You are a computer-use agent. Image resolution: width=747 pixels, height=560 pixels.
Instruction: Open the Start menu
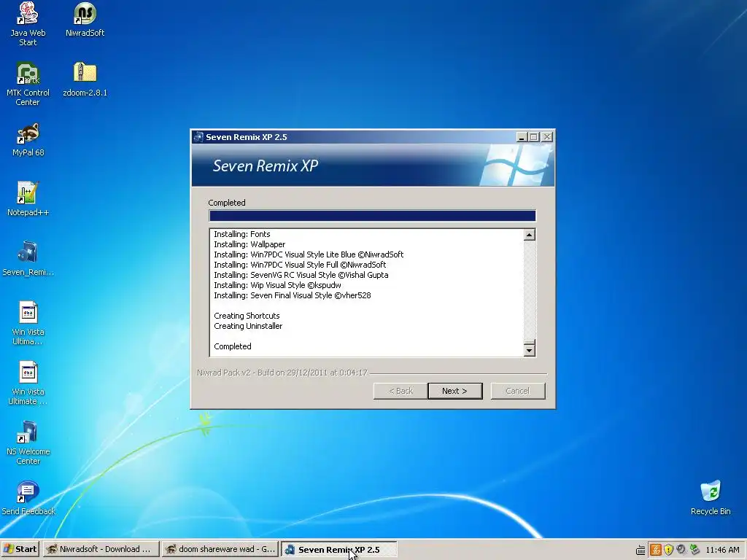tap(20, 549)
